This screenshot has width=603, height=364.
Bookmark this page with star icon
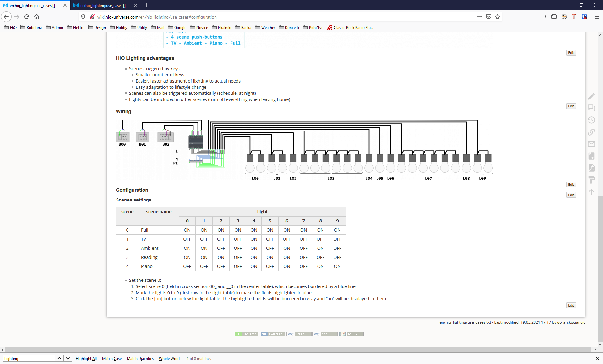[x=497, y=17]
